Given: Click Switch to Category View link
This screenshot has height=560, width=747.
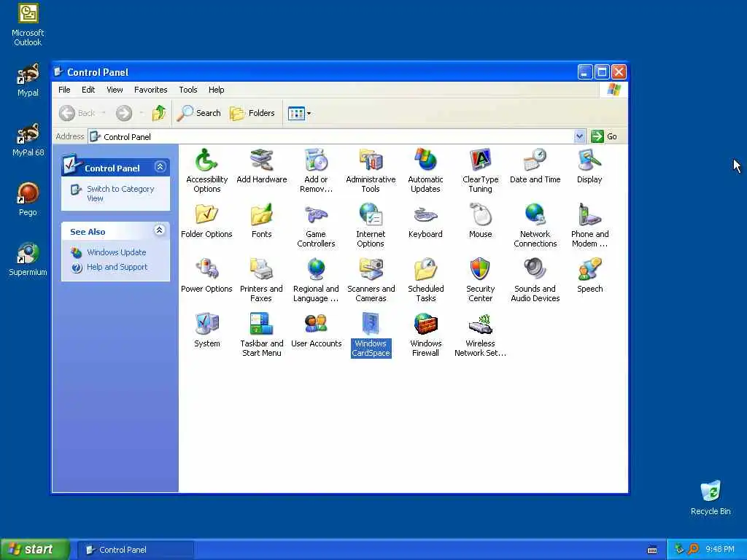Looking at the screenshot, I should [120, 193].
